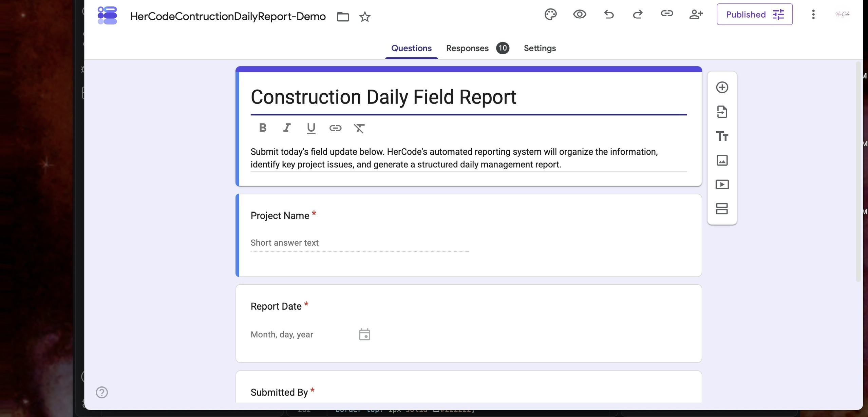The width and height of the screenshot is (868, 417).
Task: Insert a link in the description
Action: pyautogui.click(x=335, y=128)
